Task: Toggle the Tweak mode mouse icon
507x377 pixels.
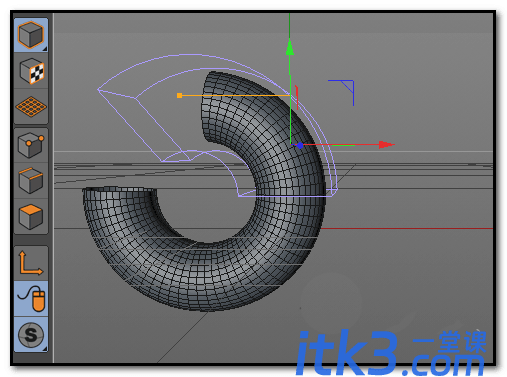Action: (x=31, y=299)
